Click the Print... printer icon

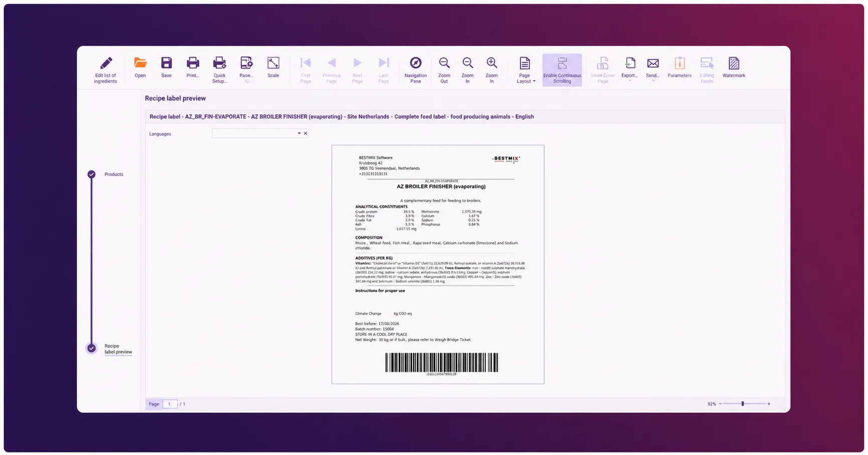coord(193,63)
